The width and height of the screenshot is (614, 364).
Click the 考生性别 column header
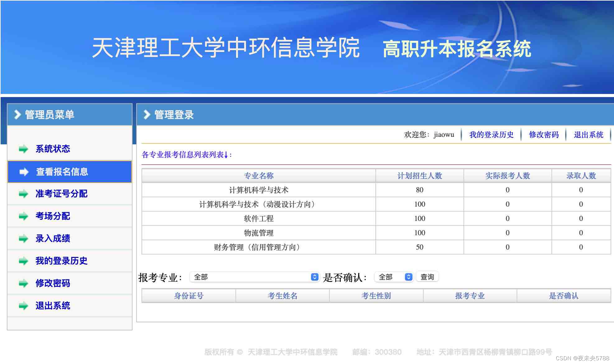(376, 296)
